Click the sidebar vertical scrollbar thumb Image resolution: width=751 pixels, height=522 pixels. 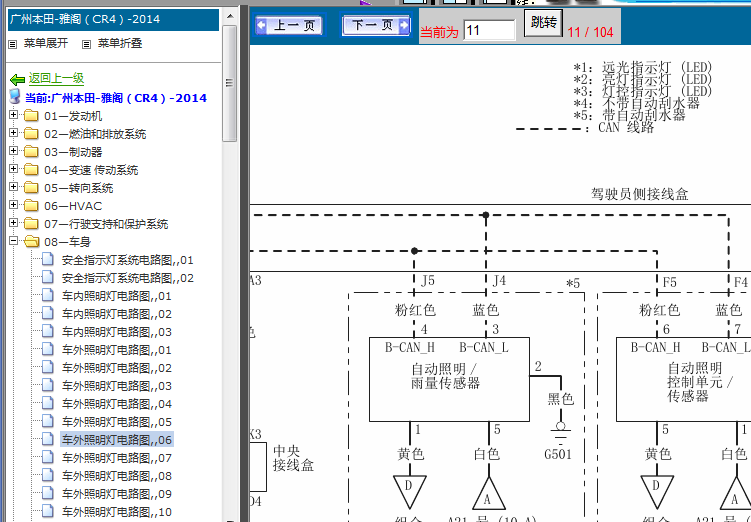(230, 83)
